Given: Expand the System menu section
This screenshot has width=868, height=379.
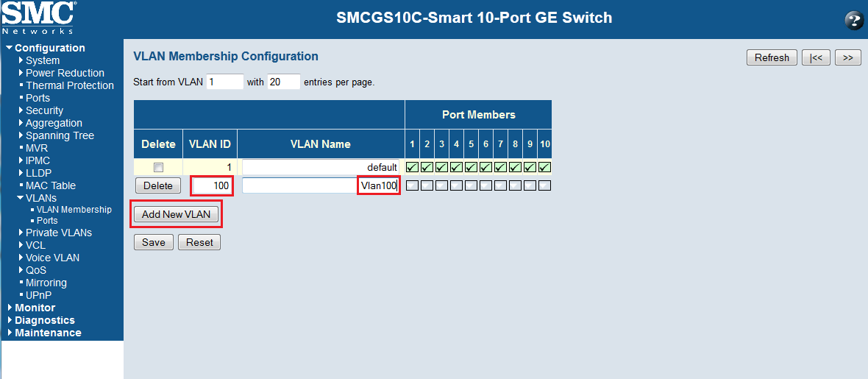Looking at the screenshot, I should 42,60.
